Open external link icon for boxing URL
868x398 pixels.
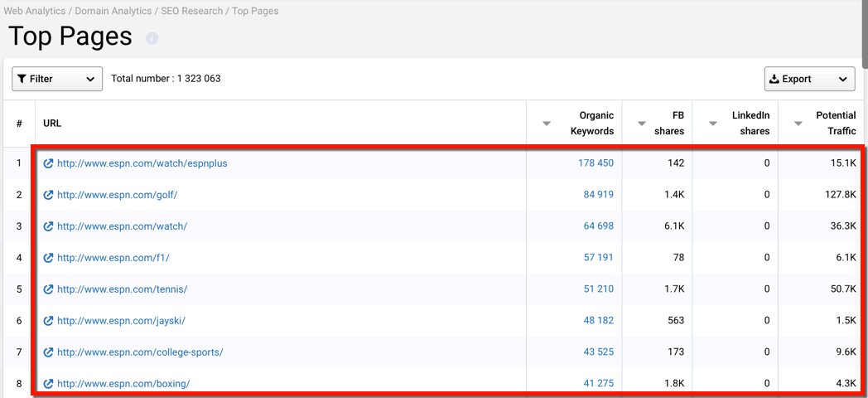pos(49,384)
